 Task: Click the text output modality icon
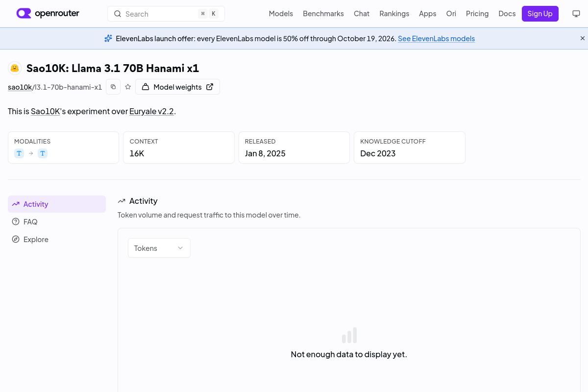click(x=43, y=153)
